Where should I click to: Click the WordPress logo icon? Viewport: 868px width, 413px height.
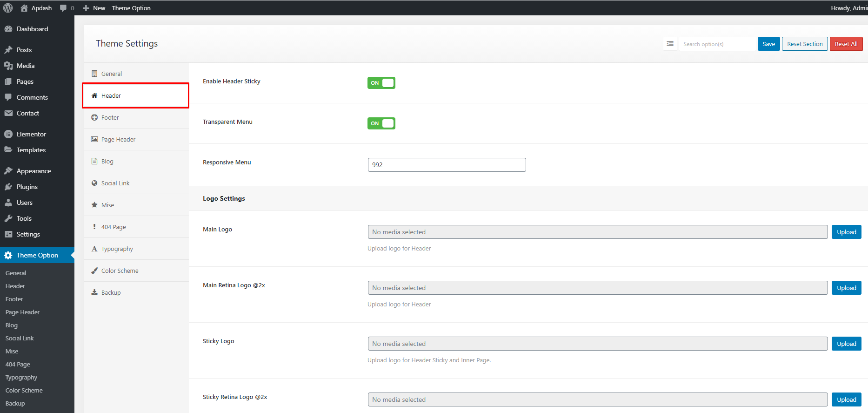(8, 8)
